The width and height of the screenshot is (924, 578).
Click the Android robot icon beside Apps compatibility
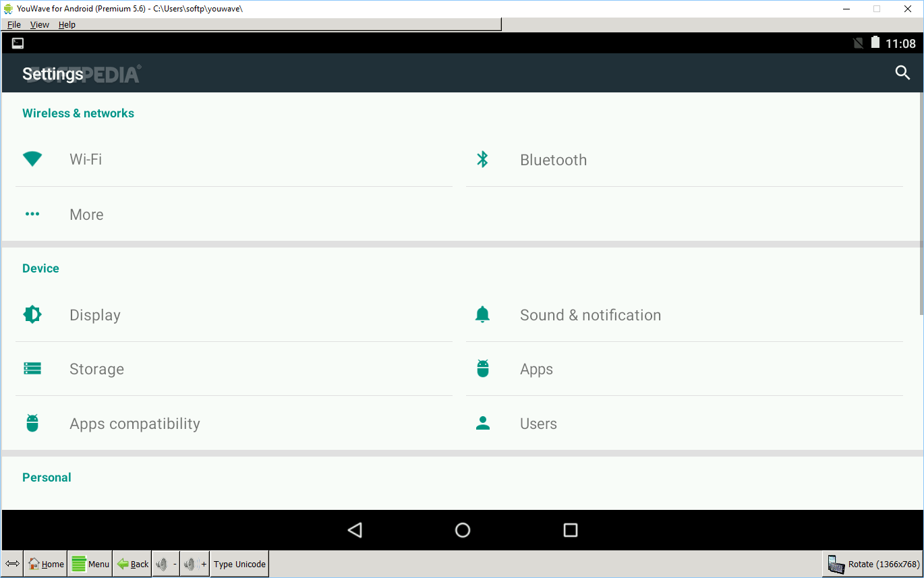[x=32, y=423]
